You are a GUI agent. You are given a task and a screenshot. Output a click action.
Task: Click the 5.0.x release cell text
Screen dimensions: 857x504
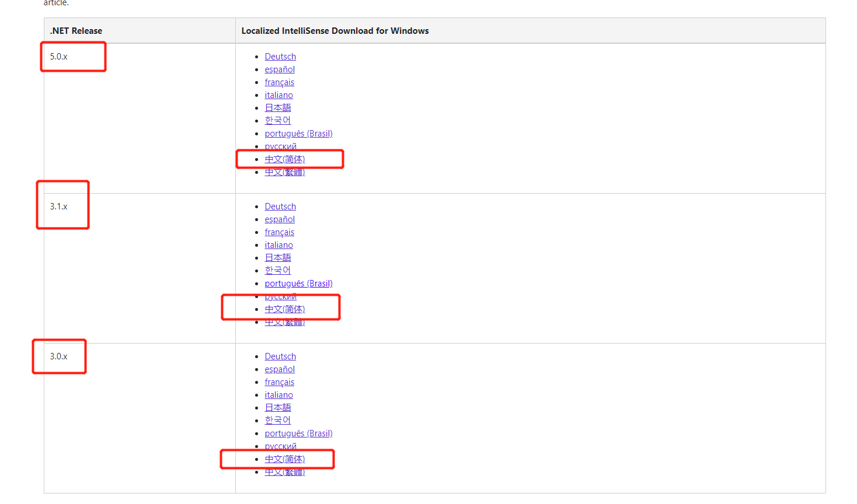[x=58, y=57]
